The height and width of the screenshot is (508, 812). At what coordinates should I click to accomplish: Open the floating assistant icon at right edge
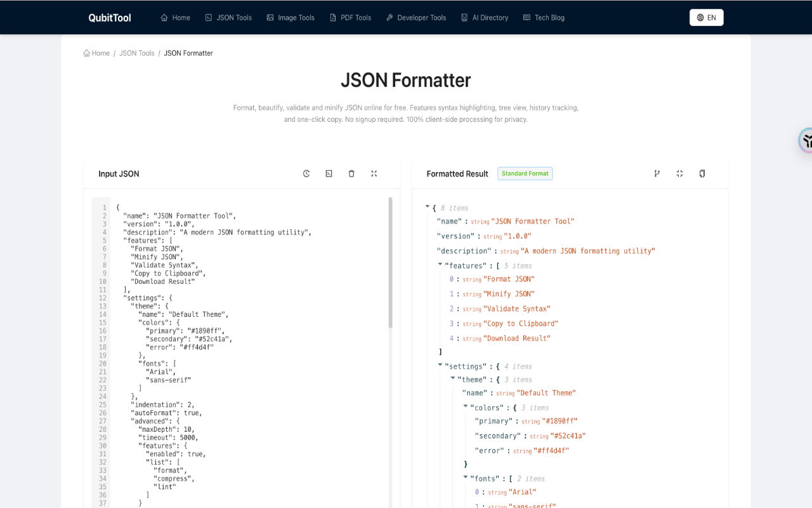point(806,140)
